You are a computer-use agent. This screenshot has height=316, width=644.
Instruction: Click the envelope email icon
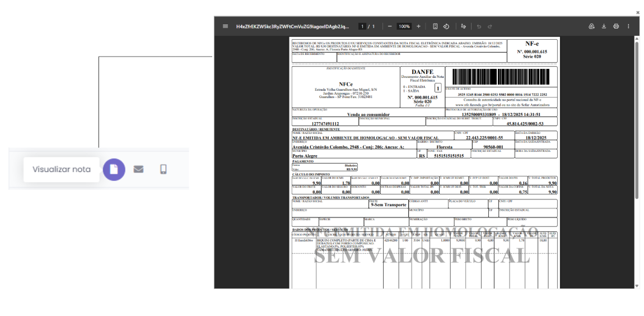(138, 169)
